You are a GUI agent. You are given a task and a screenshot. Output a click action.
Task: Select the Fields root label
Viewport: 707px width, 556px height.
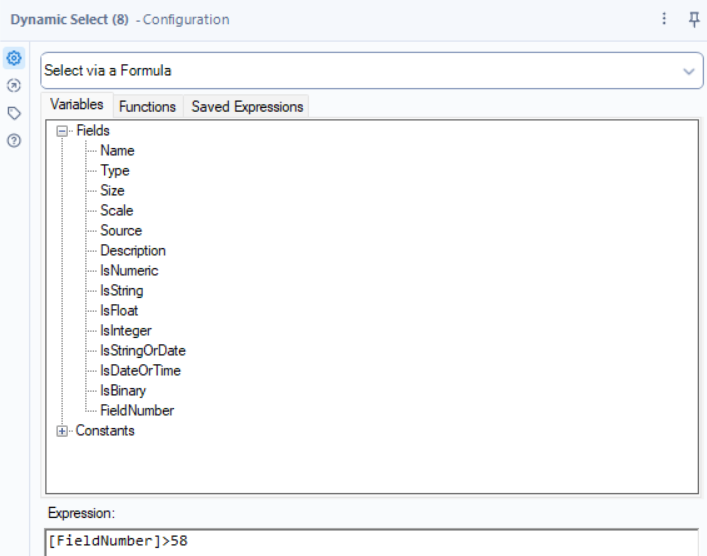[x=93, y=131]
